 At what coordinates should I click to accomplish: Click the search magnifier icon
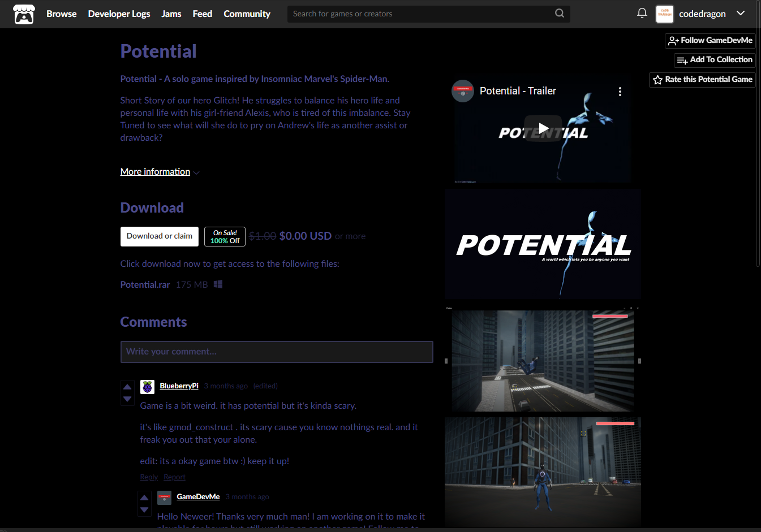click(560, 14)
